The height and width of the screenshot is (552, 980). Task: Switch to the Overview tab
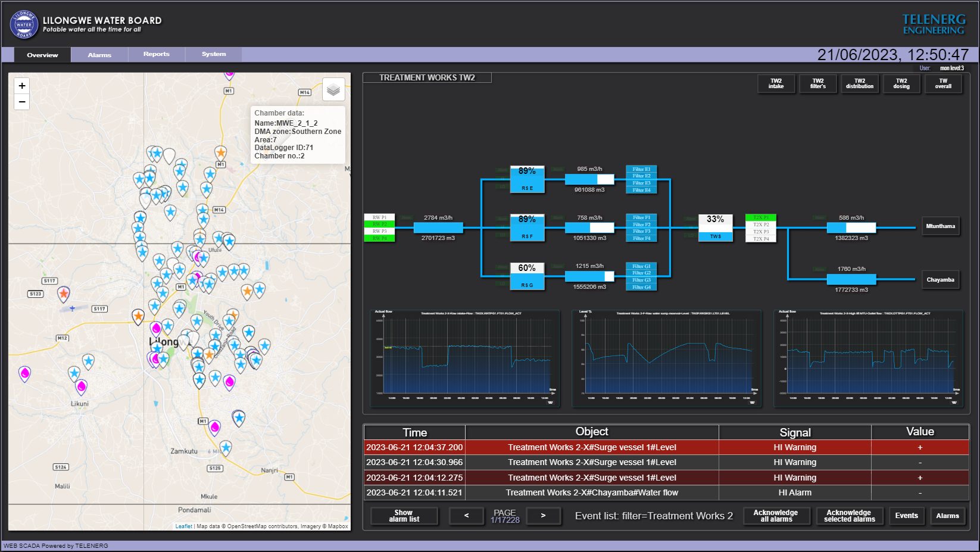coord(42,55)
